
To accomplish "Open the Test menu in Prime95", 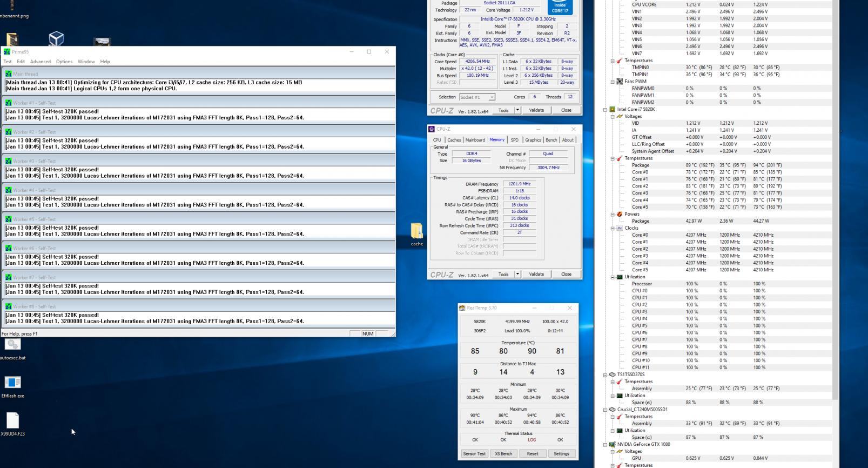I will (x=8, y=62).
